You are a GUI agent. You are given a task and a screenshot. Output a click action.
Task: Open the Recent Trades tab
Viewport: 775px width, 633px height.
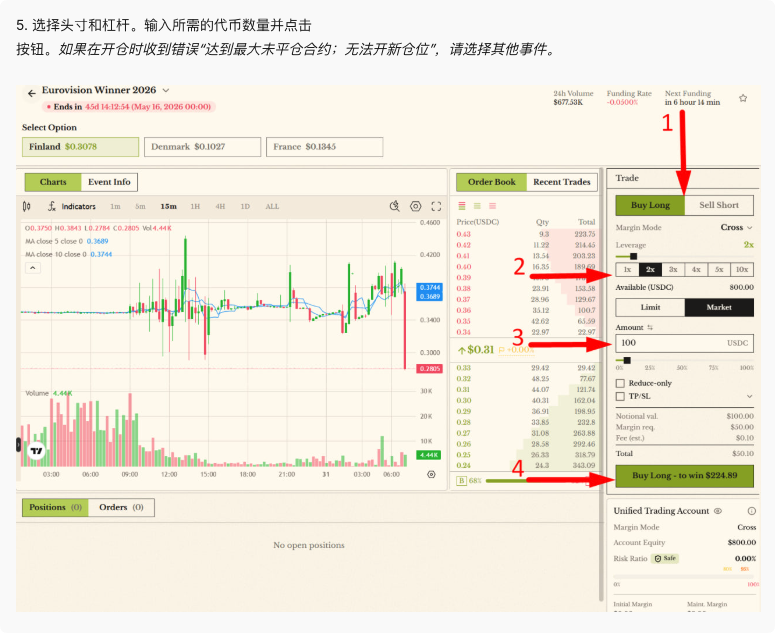coord(562,182)
